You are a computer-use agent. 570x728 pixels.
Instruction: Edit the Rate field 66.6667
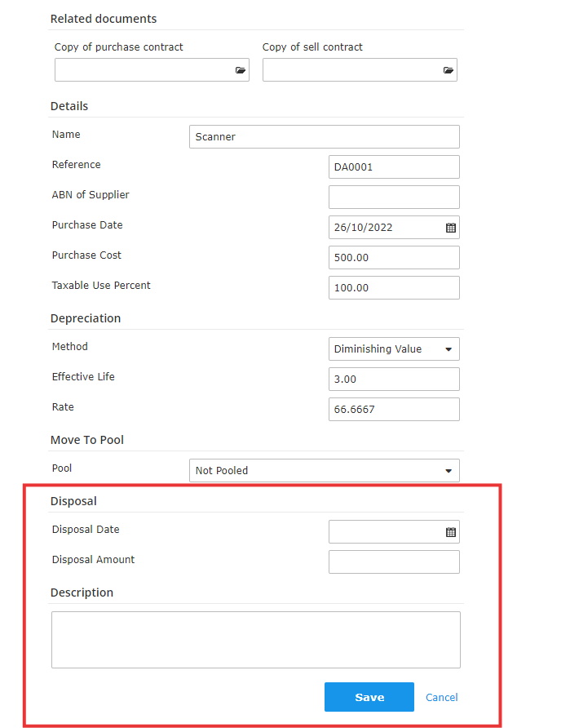(x=394, y=409)
